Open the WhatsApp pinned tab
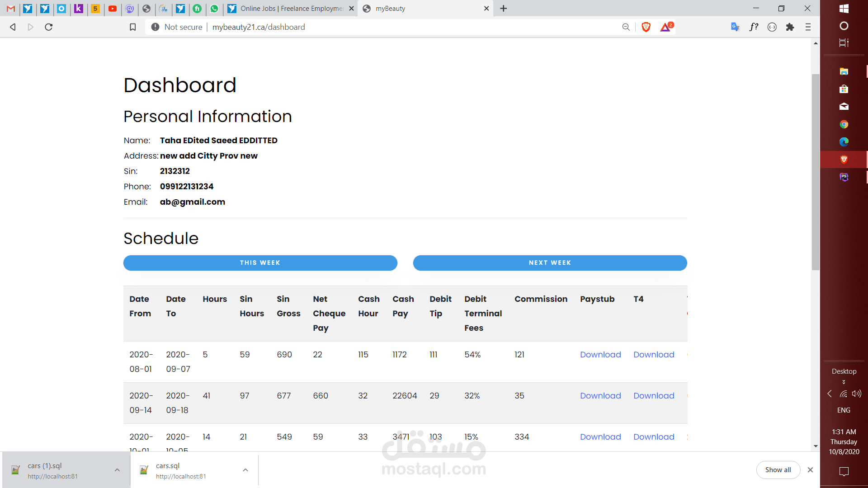The image size is (868, 488). 214,8
